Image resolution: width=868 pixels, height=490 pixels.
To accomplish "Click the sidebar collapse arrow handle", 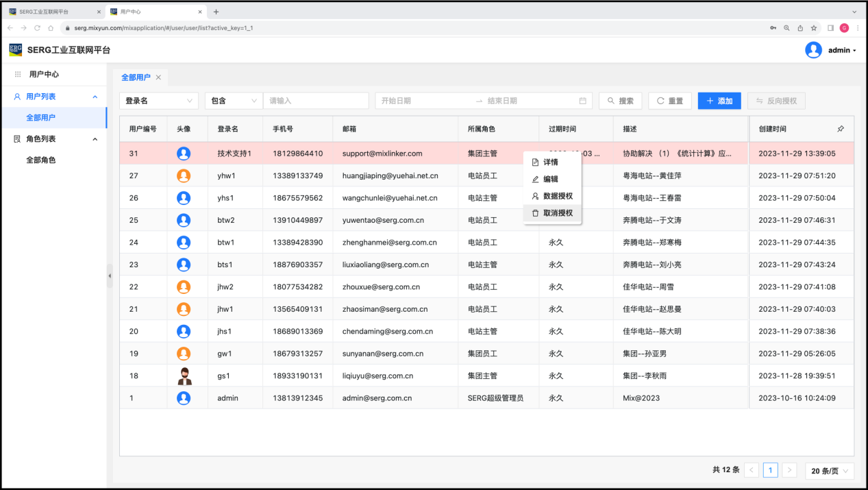I will (x=110, y=275).
